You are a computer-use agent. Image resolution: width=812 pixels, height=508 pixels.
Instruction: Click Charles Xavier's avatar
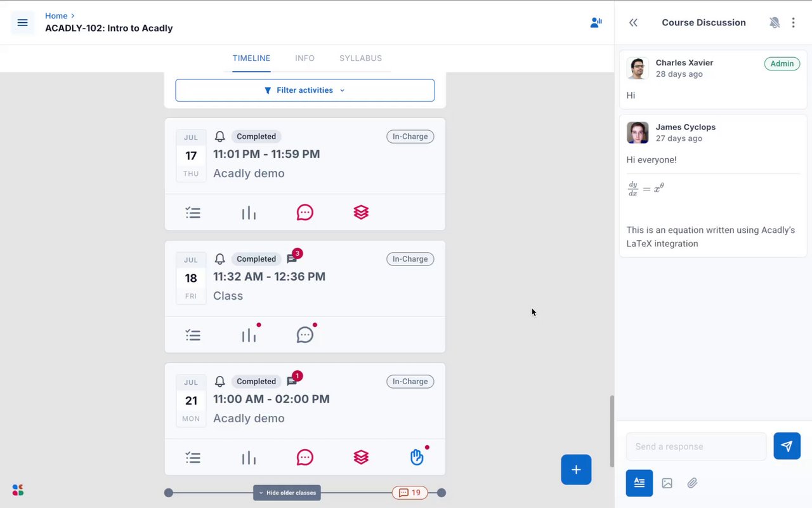click(x=638, y=69)
